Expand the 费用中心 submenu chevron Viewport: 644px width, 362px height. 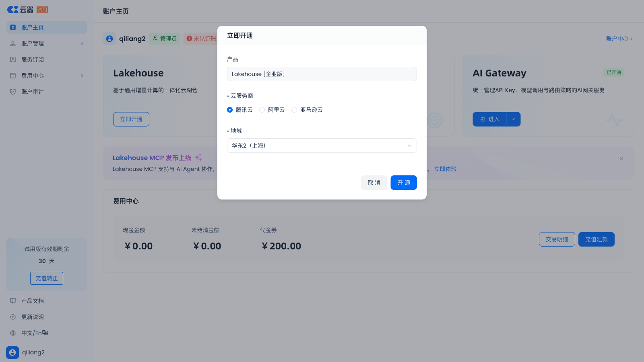pyautogui.click(x=82, y=76)
